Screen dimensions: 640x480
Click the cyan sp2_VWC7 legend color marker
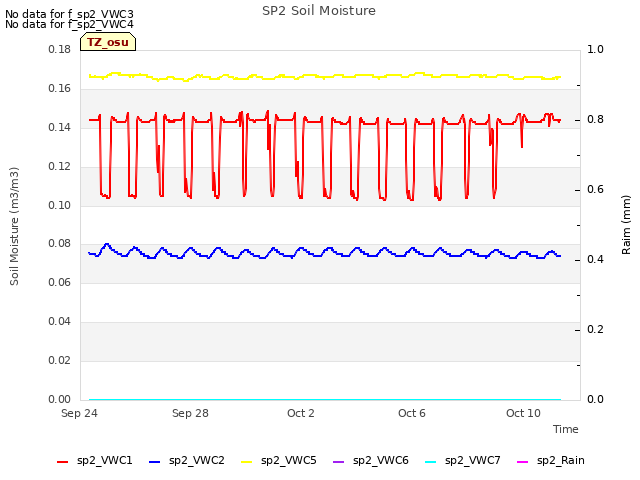[431, 462]
